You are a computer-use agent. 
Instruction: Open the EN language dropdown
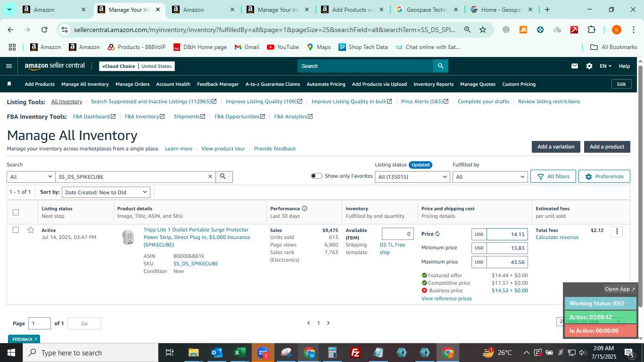pyautogui.click(x=605, y=66)
